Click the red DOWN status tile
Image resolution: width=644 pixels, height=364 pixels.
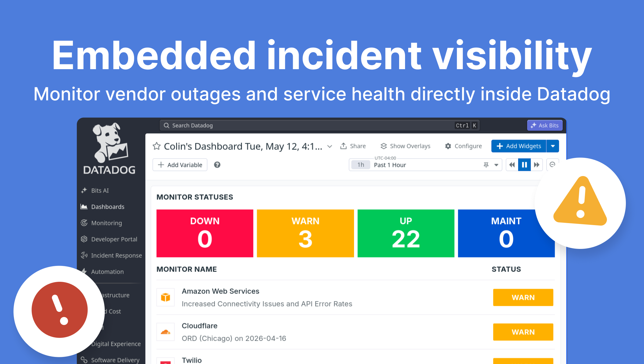pos(205,233)
